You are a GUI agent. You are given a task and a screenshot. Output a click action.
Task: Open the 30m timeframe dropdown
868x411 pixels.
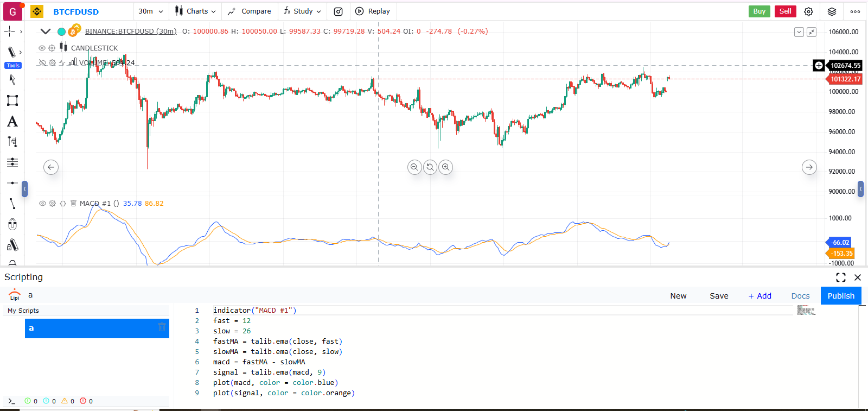pos(150,11)
